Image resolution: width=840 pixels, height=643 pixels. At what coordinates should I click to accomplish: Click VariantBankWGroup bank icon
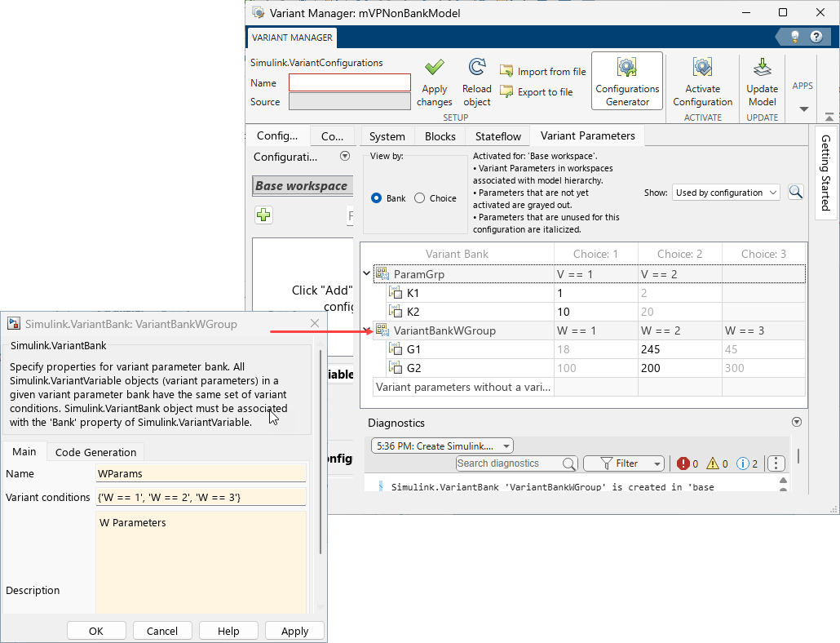tap(382, 330)
